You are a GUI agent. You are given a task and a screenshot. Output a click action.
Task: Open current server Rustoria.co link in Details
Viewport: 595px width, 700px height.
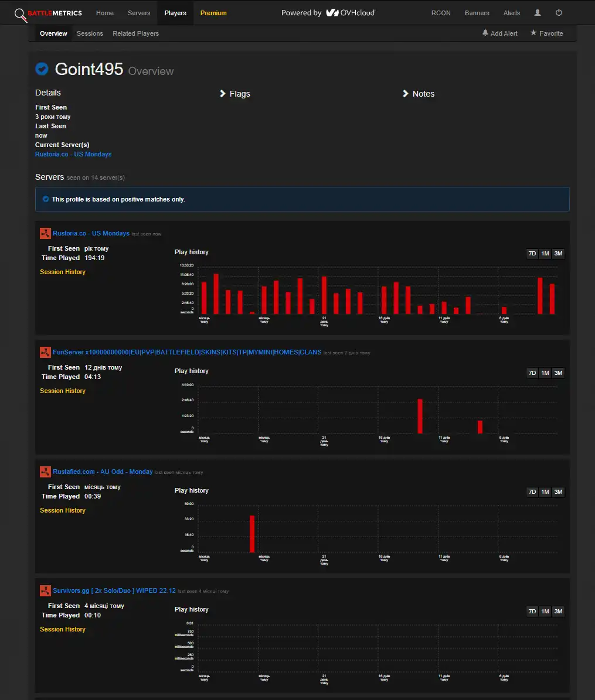tap(73, 154)
